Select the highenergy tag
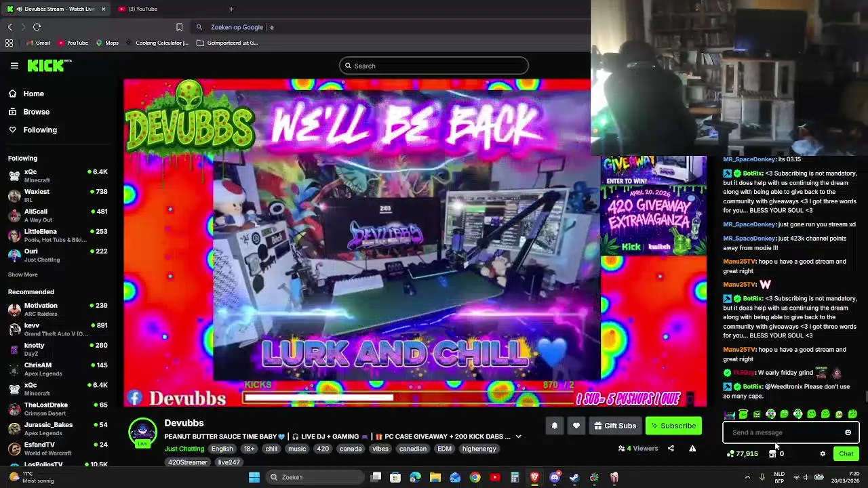Viewport: 868px width, 488px height. tap(479, 449)
